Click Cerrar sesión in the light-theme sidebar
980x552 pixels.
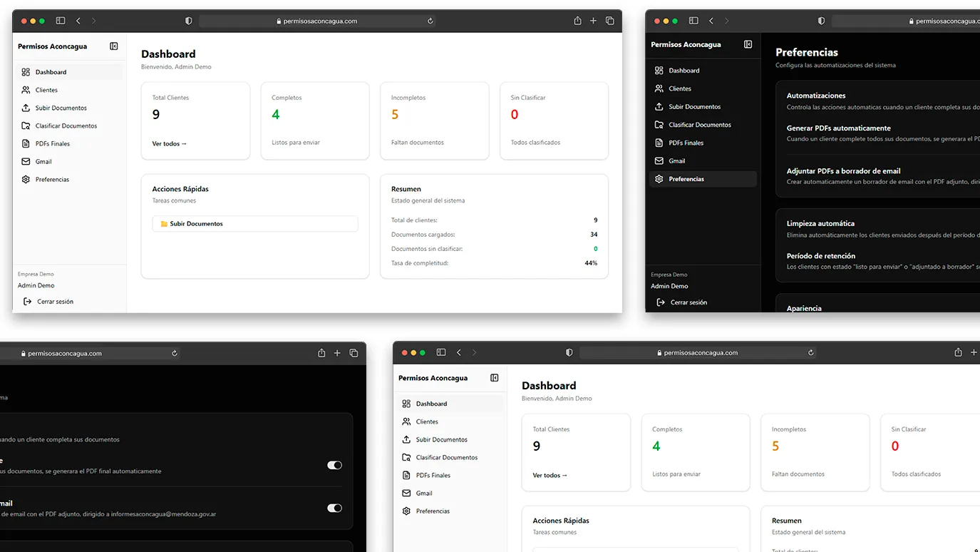point(55,302)
